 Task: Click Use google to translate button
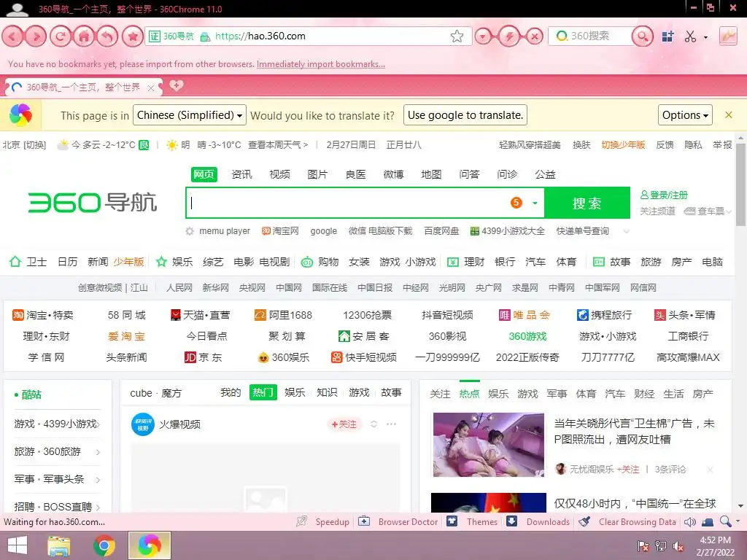click(x=465, y=115)
